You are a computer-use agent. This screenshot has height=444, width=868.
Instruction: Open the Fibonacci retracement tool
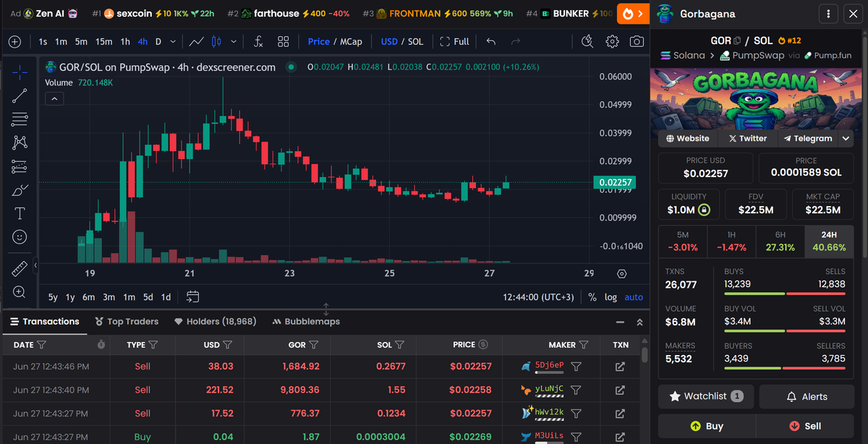pyautogui.click(x=20, y=119)
